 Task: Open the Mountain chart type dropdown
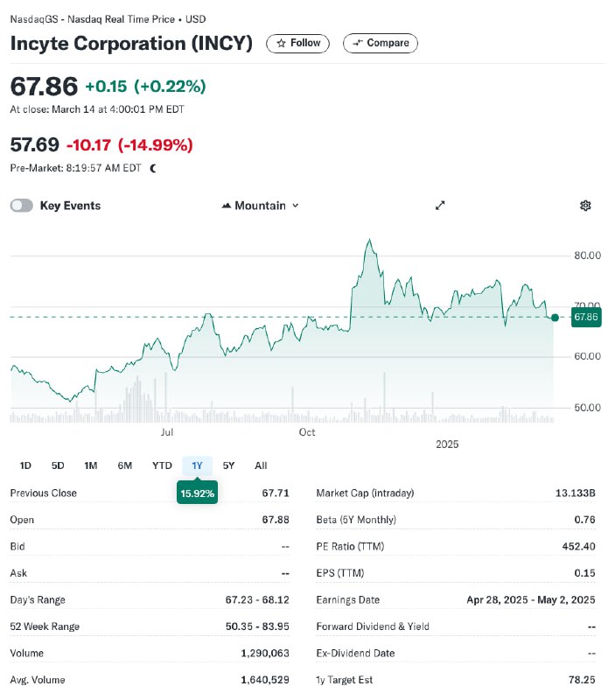pyautogui.click(x=260, y=206)
